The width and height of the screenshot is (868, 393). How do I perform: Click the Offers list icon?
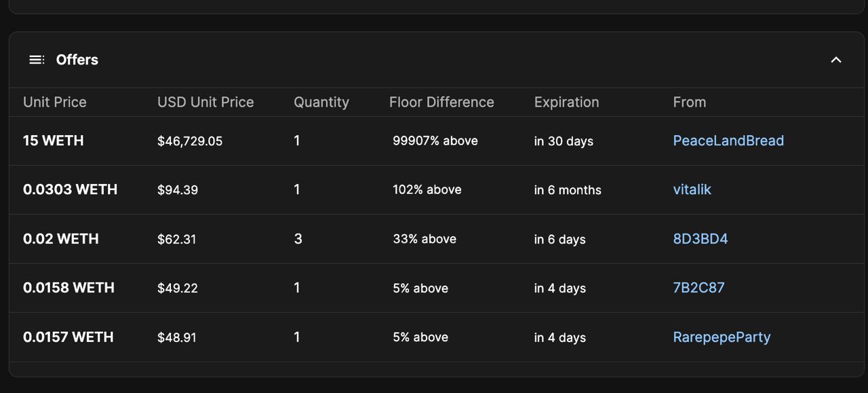37,60
